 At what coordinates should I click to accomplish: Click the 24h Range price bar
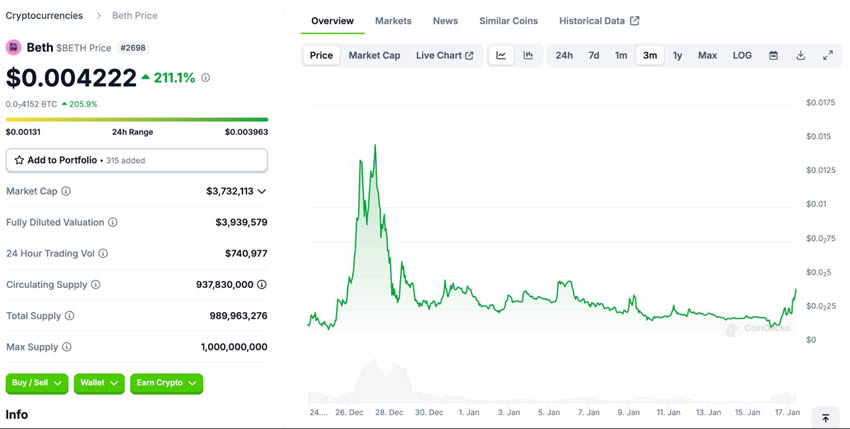(137, 119)
